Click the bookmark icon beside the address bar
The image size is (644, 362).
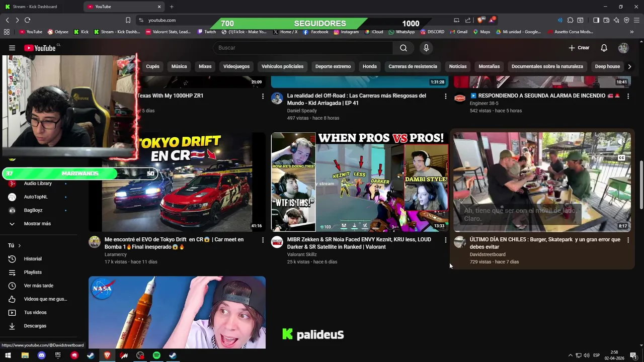click(128, 20)
